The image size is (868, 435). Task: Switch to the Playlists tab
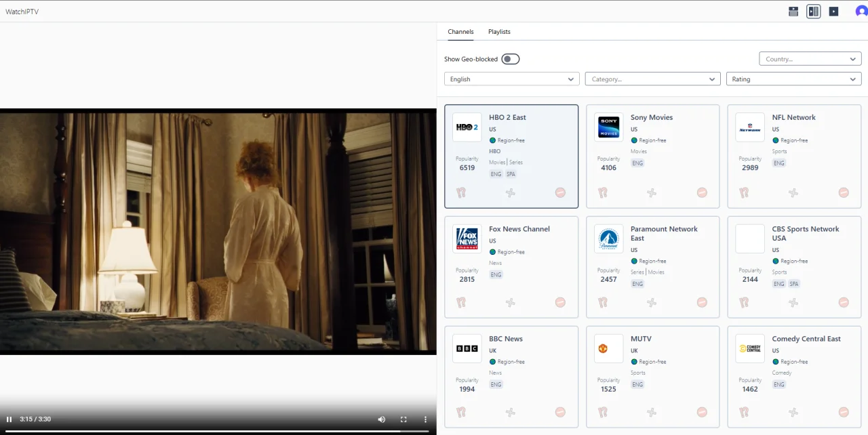499,32
